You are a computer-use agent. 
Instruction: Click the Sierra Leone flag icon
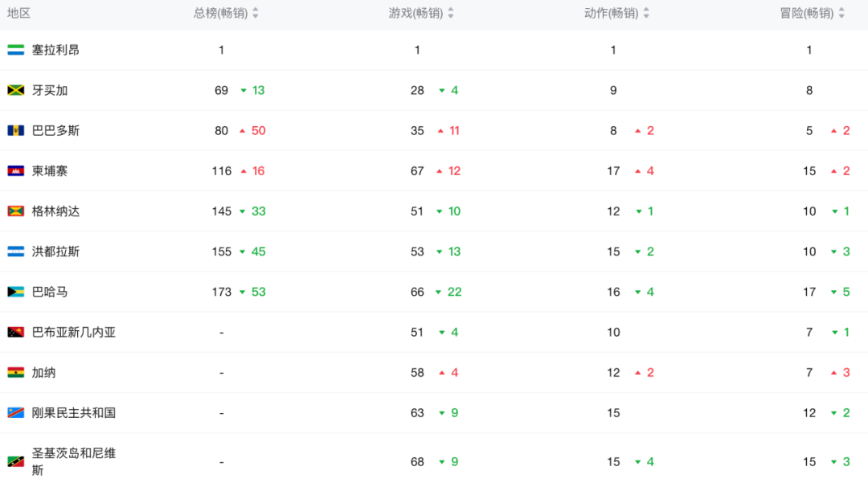click(14, 49)
